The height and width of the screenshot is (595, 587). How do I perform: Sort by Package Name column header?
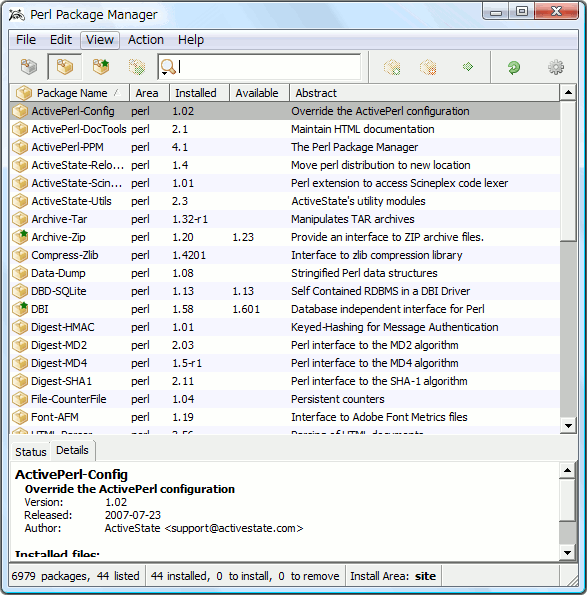coord(69,93)
